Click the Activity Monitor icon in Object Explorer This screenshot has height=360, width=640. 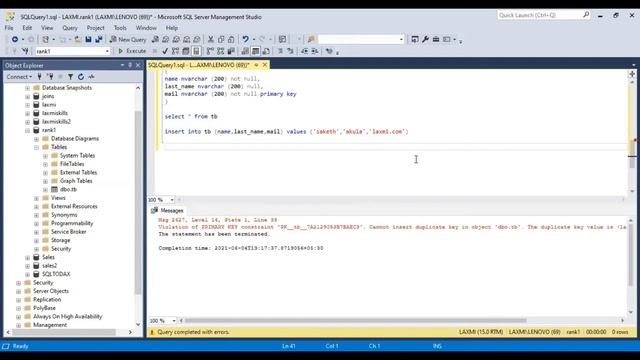(91, 77)
